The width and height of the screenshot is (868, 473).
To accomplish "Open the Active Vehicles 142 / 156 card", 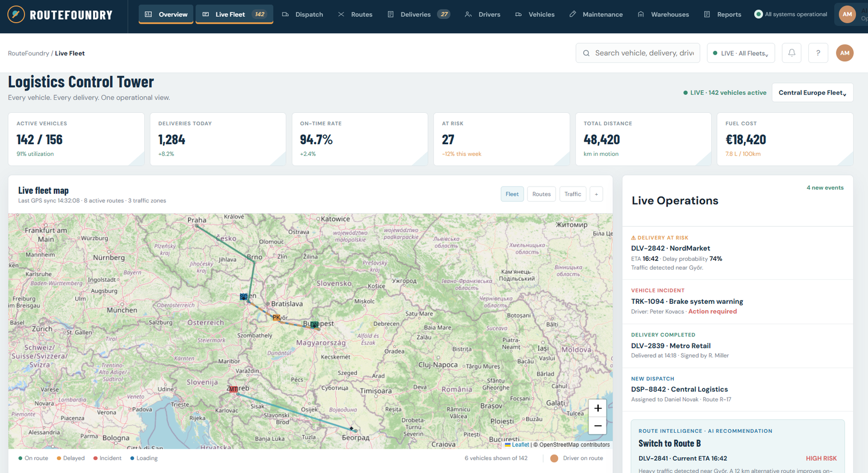I will (76, 139).
